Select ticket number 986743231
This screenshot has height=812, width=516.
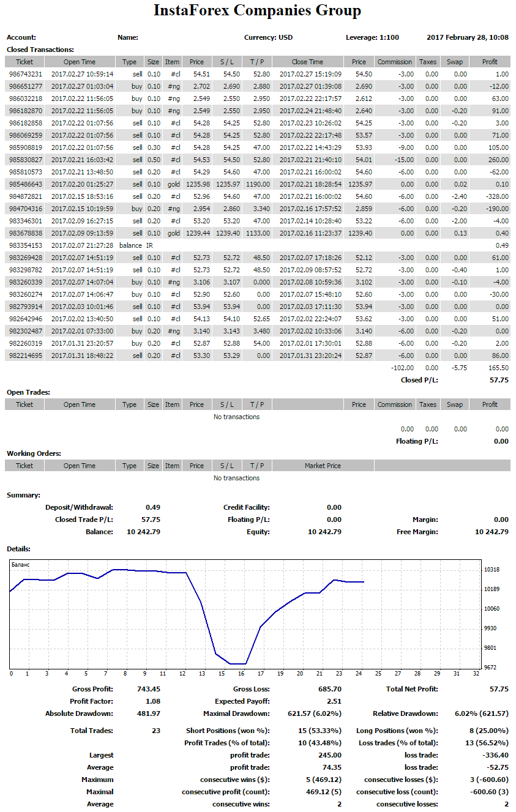(26, 74)
